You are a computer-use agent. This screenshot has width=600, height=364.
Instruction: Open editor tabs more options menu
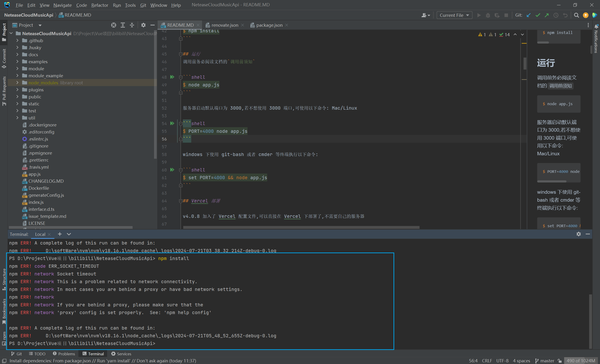click(x=588, y=25)
